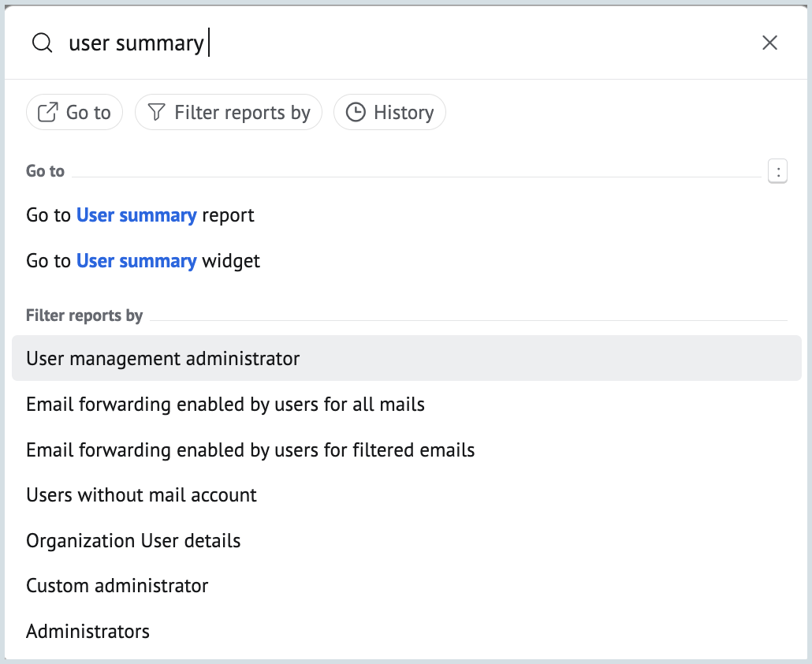812x664 pixels.
Task: Click the clock History icon
Action: pyautogui.click(x=356, y=113)
